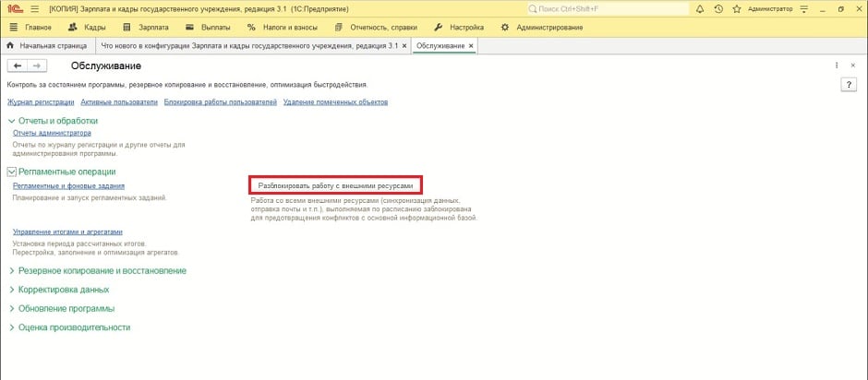868x380 pixels.
Task: Open the Администрирование section
Action: (x=541, y=28)
